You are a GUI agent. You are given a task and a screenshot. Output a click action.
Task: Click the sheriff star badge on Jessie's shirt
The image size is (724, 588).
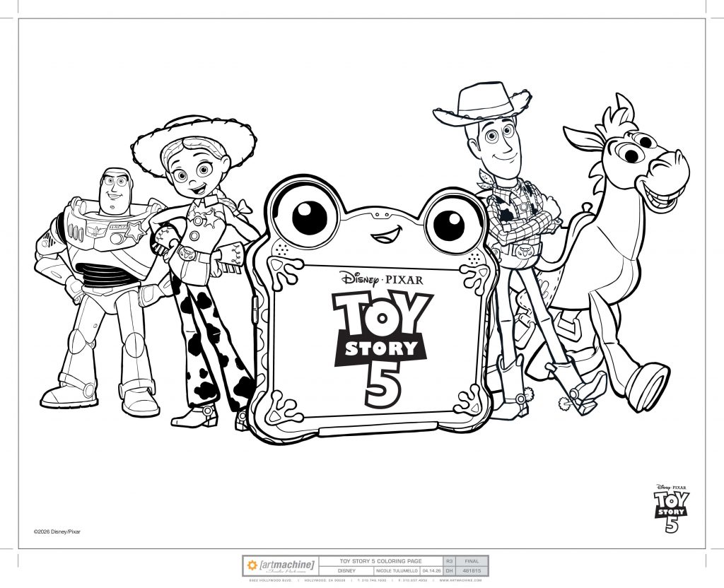[209, 218]
